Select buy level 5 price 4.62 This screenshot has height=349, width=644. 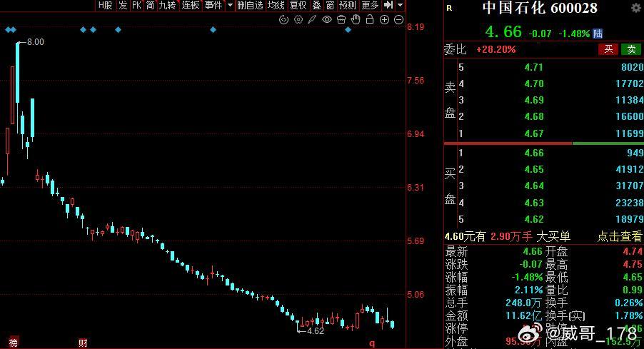click(534, 219)
